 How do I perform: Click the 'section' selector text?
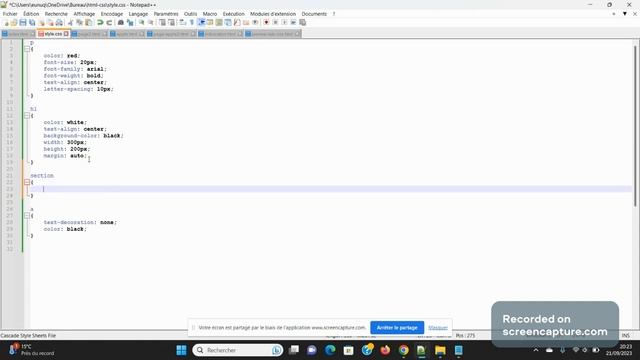click(42, 176)
